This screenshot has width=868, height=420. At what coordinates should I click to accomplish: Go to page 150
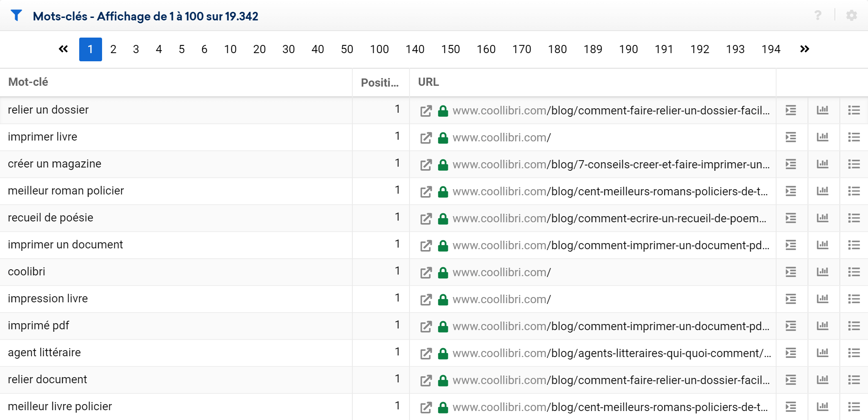450,49
